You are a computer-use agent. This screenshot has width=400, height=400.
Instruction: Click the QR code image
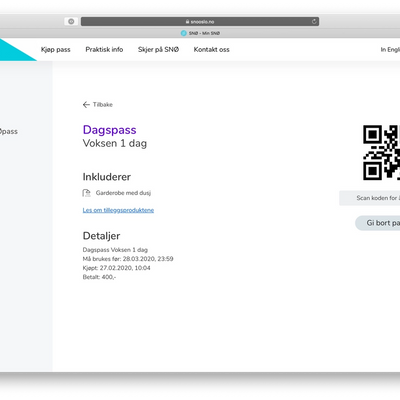[381, 153]
